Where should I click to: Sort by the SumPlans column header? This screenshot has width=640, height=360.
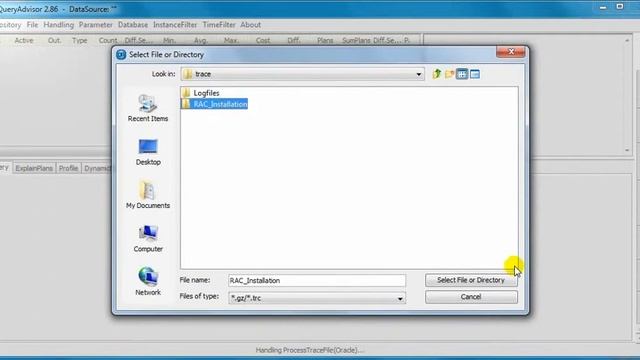tap(356, 40)
